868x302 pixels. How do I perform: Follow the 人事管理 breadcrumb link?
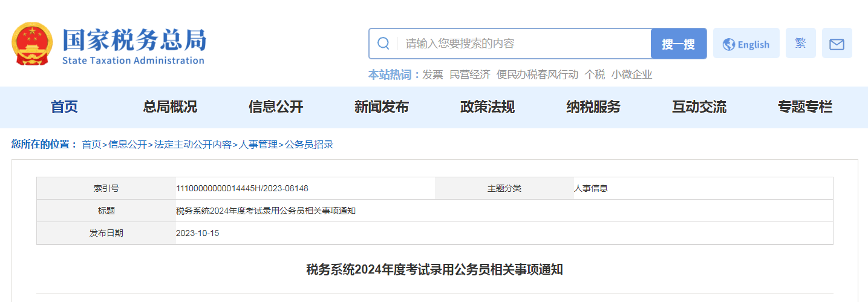pyautogui.click(x=258, y=145)
